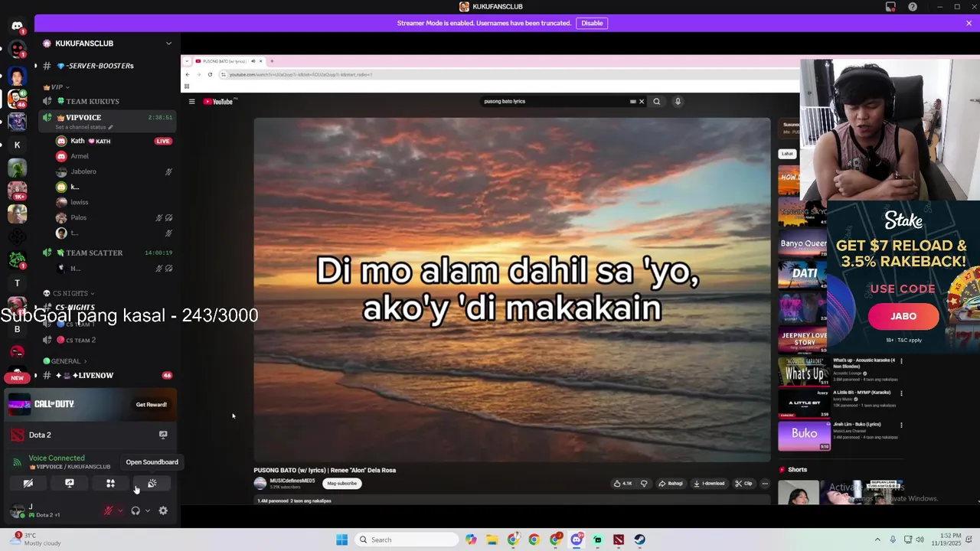Create a Clip of the video
Image resolution: width=980 pixels, height=551 pixels.
(744, 484)
